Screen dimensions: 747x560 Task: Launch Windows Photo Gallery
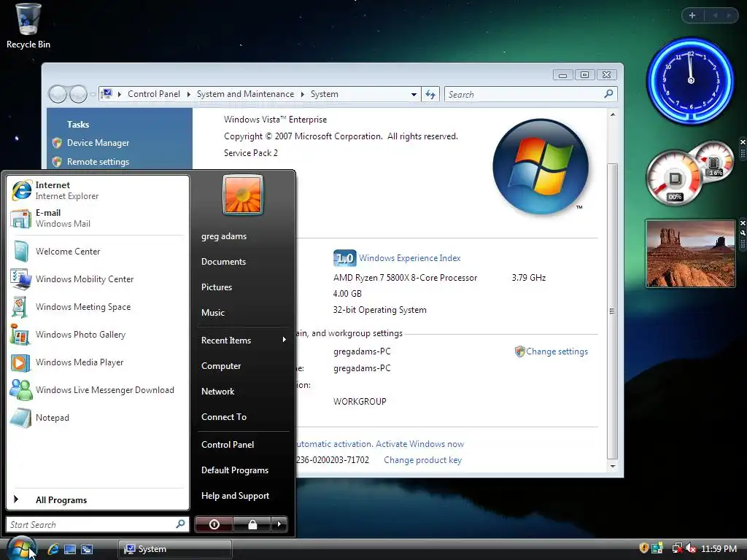(98, 334)
